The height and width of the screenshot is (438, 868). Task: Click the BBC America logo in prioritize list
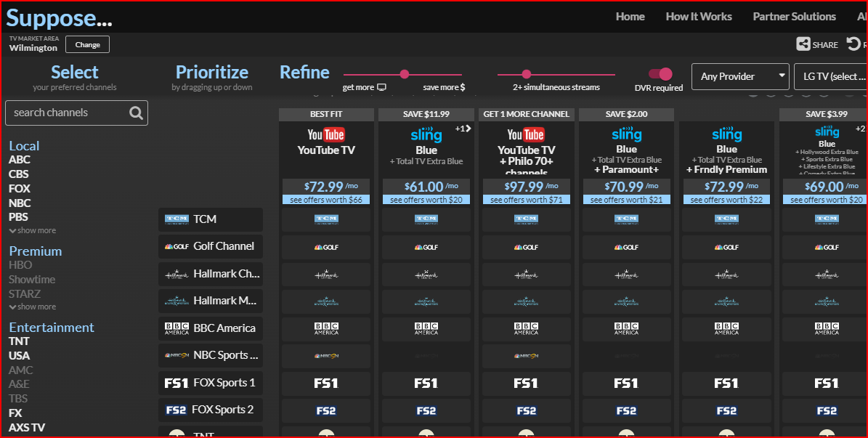tap(177, 328)
